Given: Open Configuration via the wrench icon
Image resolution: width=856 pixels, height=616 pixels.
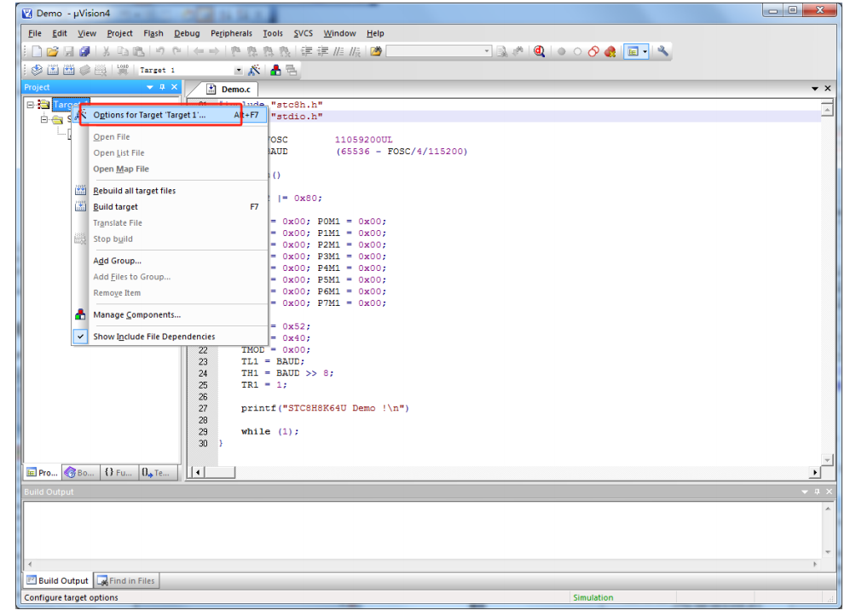Looking at the screenshot, I should coord(662,51).
